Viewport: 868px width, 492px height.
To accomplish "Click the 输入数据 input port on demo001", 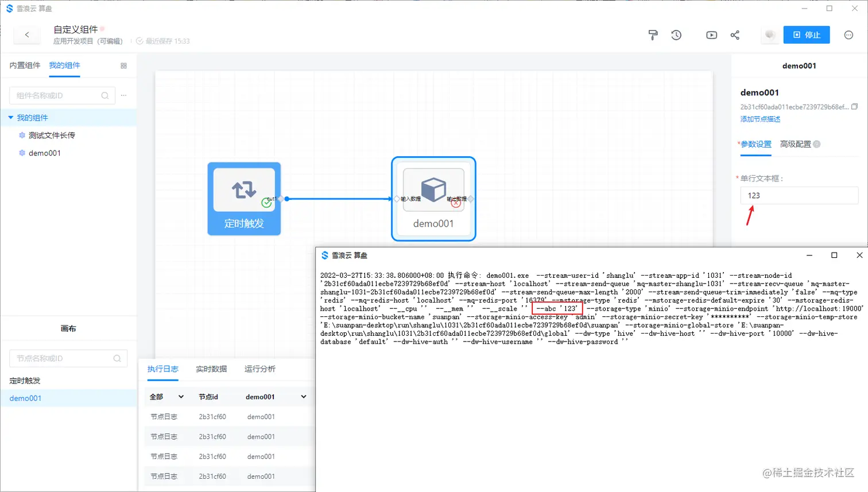I will pyautogui.click(x=396, y=199).
